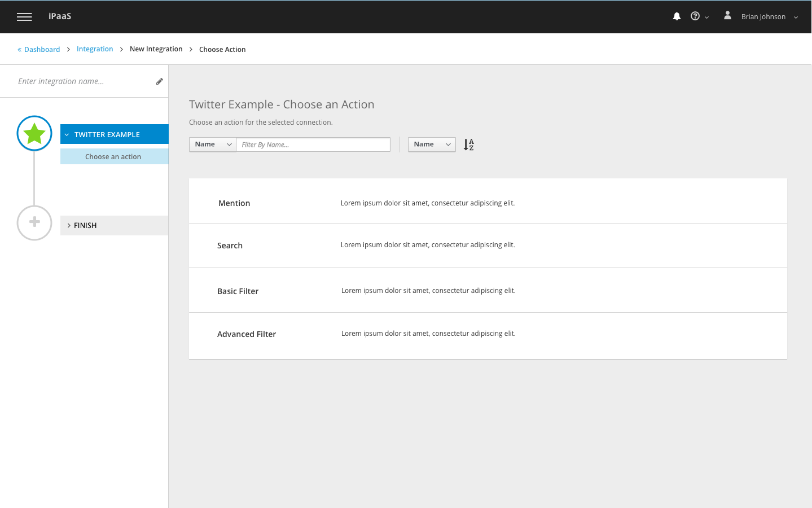Viewport: 812px width, 508px height.
Task: Expand the FINISH step
Action: [115, 225]
